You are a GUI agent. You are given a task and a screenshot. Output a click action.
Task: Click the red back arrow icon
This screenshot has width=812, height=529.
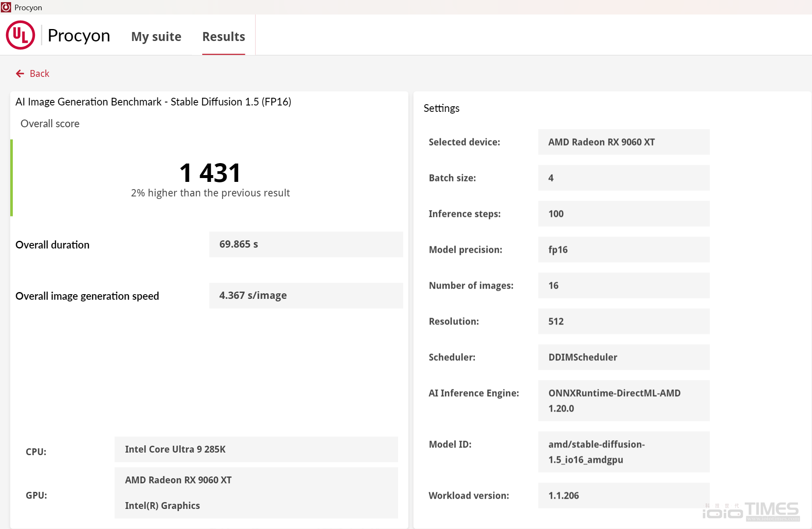tap(20, 73)
